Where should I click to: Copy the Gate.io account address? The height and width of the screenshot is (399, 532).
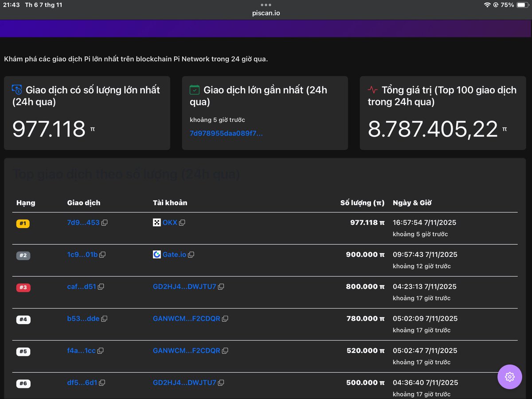click(x=191, y=255)
